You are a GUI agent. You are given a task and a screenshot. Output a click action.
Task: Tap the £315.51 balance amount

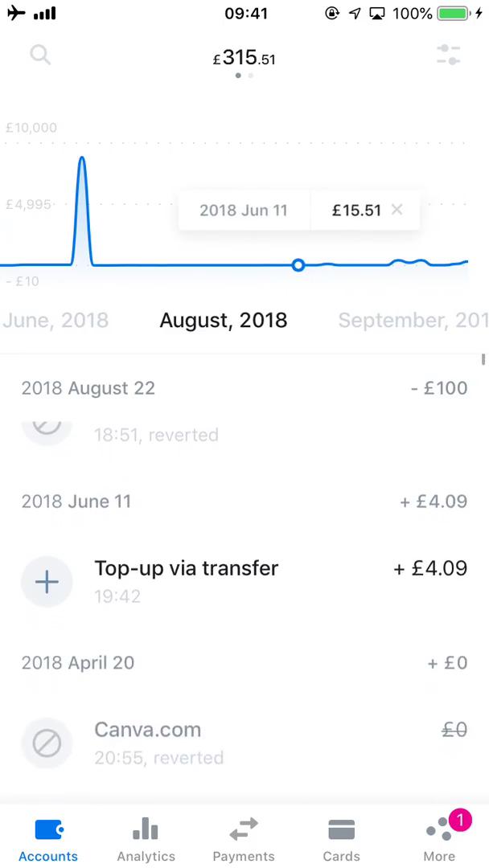[x=244, y=58]
